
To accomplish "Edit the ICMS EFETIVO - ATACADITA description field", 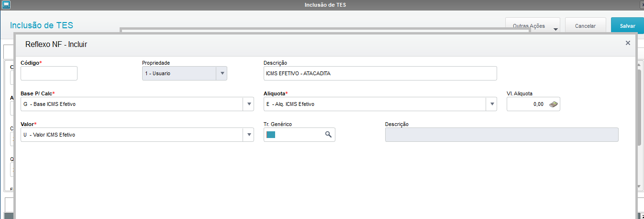I will click(x=380, y=73).
